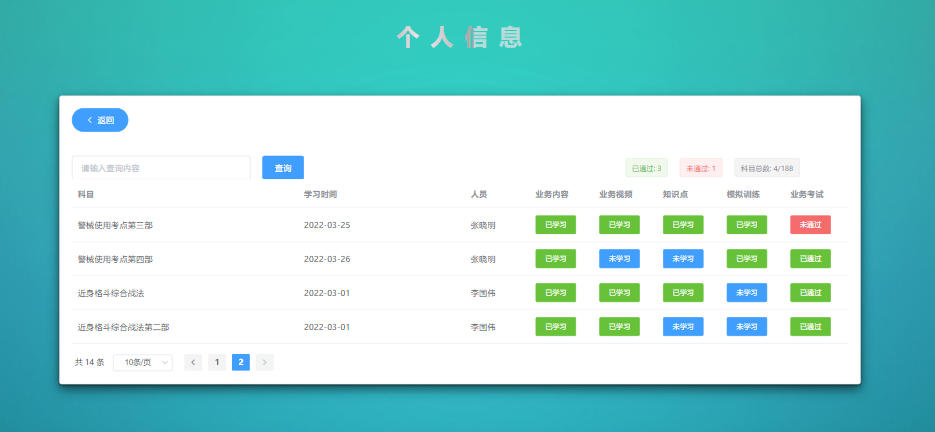Click 业务内容 已学习 in 近身格斗综合战法 first-part row
Viewport: 935px width, 432px height.
(556, 293)
